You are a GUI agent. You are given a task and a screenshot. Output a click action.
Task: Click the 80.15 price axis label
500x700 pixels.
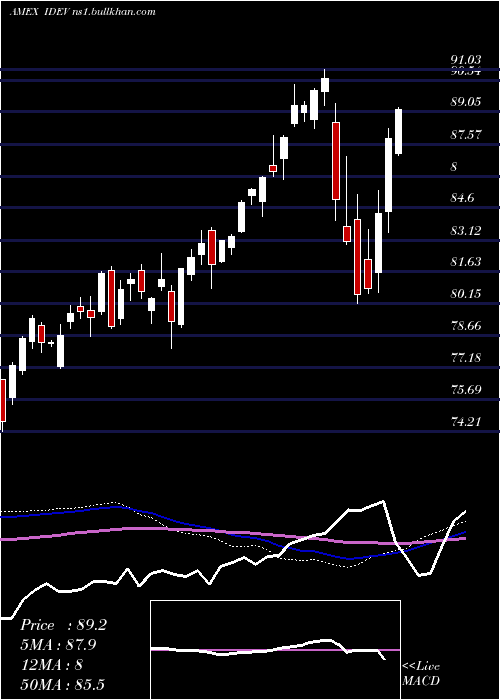click(x=465, y=293)
